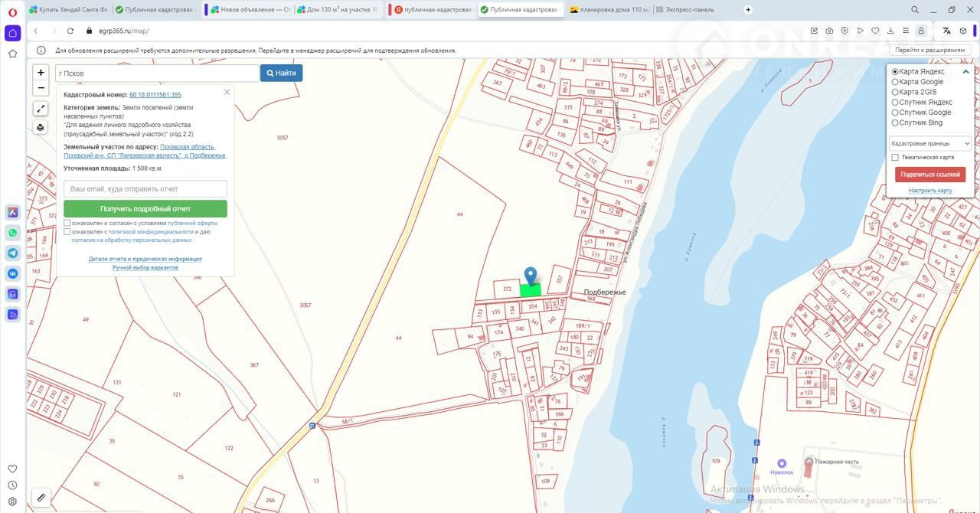The height and width of the screenshot is (513, 980).
Task: Open VK in the Opera sidebar
Action: coord(13,273)
